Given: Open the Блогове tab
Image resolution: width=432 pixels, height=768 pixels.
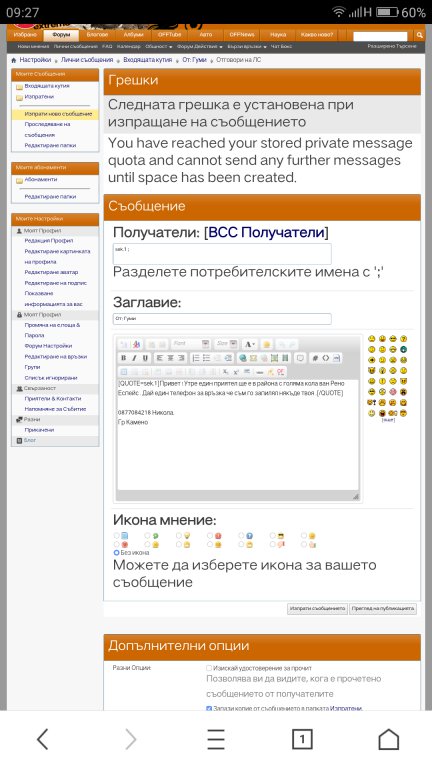Looking at the screenshot, I should (97, 35).
